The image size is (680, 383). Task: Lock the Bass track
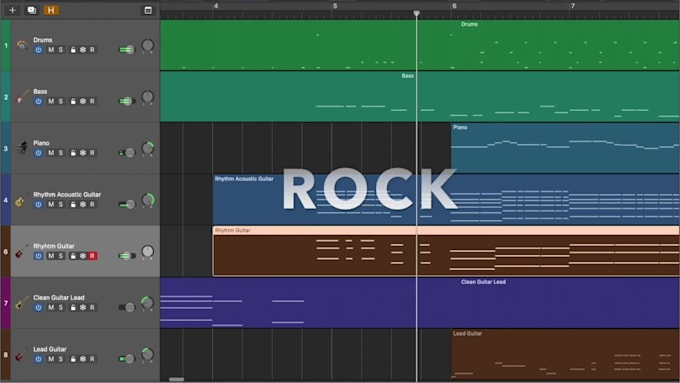pyautogui.click(x=73, y=101)
